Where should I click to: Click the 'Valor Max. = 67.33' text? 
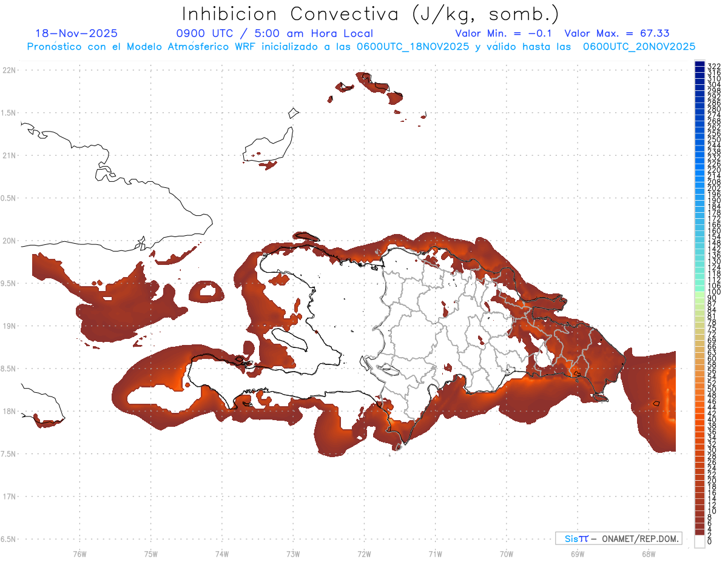point(617,33)
